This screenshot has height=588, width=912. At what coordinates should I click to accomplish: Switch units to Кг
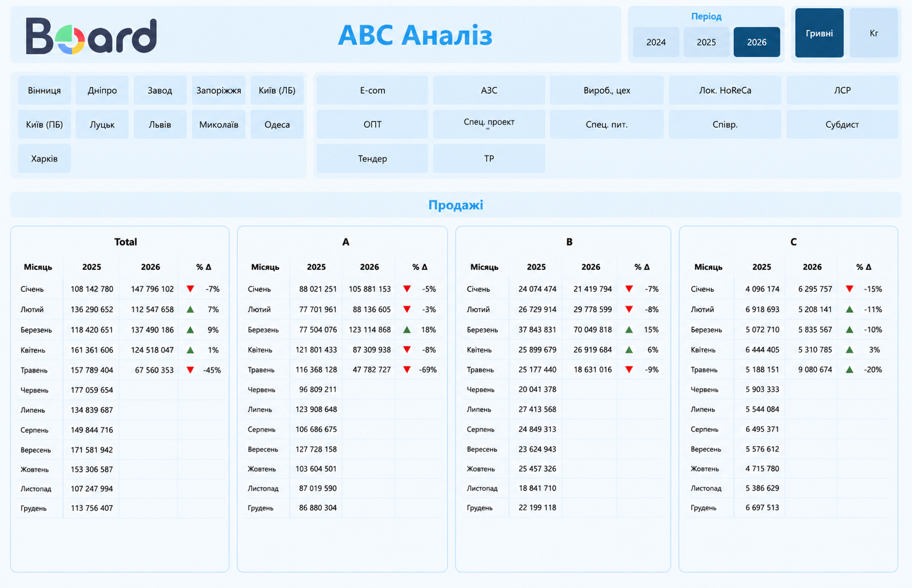click(x=874, y=33)
